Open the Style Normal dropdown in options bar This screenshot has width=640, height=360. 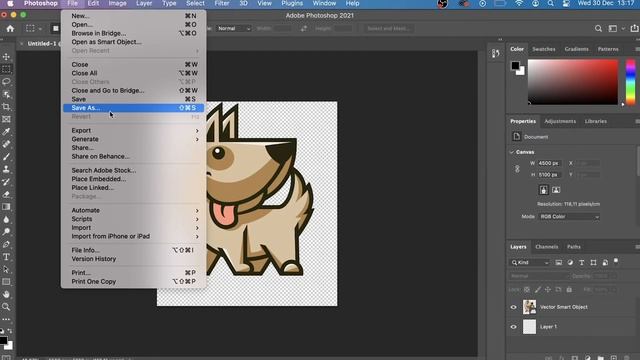coord(234,29)
